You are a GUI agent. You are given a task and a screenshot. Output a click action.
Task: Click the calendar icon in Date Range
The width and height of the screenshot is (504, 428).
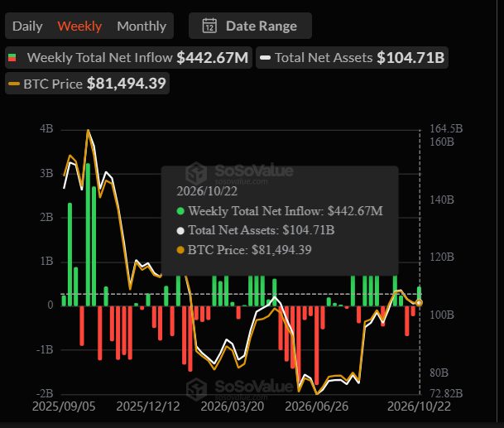(x=209, y=26)
